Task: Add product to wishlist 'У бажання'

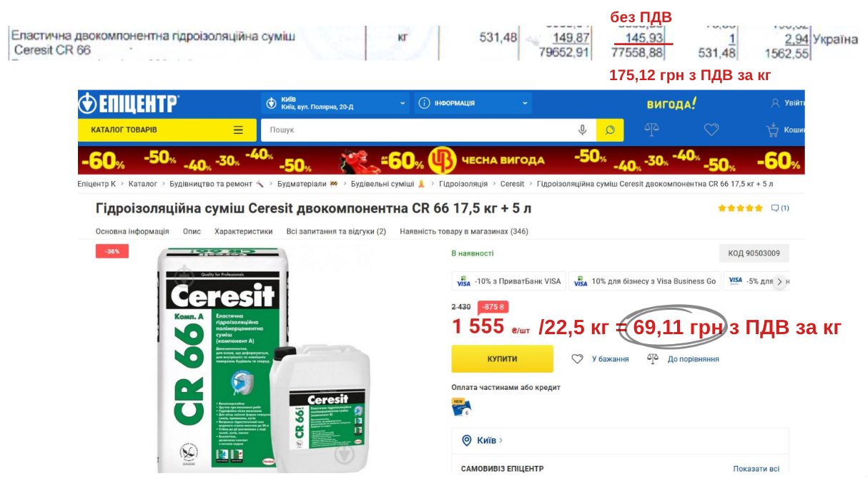Action: [x=601, y=359]
